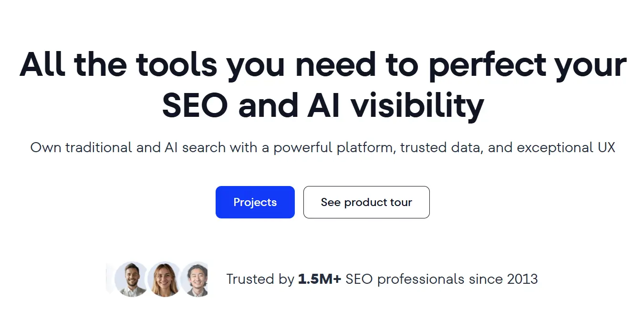Click 'powerful platform' in the subheading
The height and width of the screenshot is (310, 644).
point(334,147)
